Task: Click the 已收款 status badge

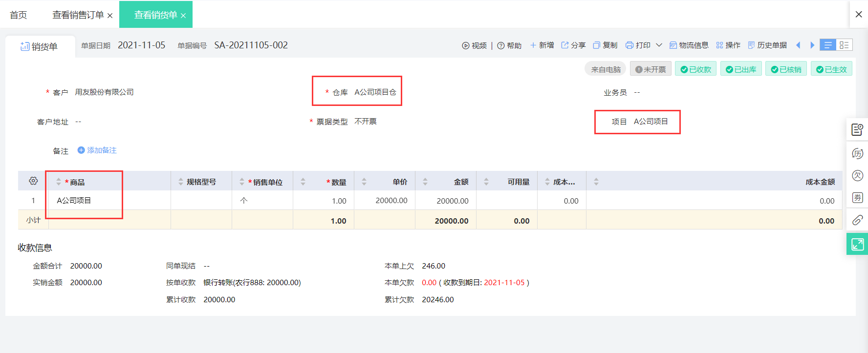Action: pyautogui.click(x=695, y=69)
